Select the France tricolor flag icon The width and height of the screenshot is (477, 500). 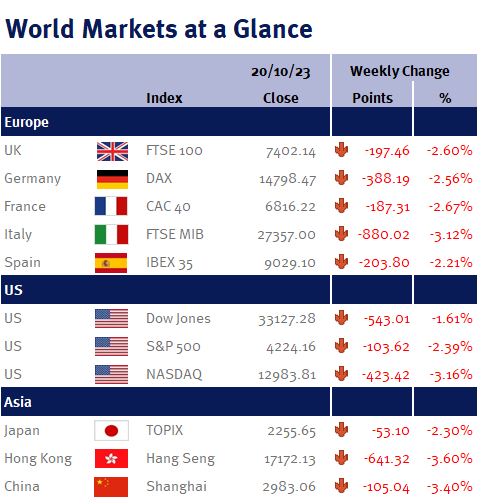pyautogui.click(x=111, y=206)
